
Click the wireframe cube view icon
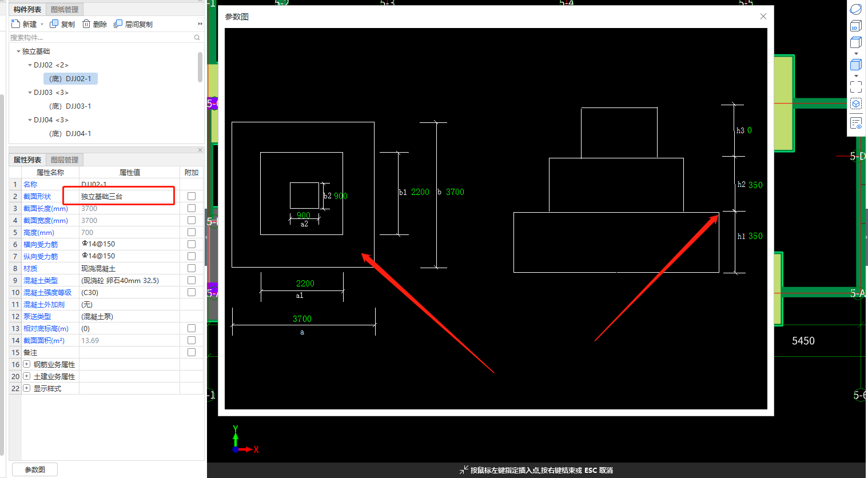coord(855,42)
